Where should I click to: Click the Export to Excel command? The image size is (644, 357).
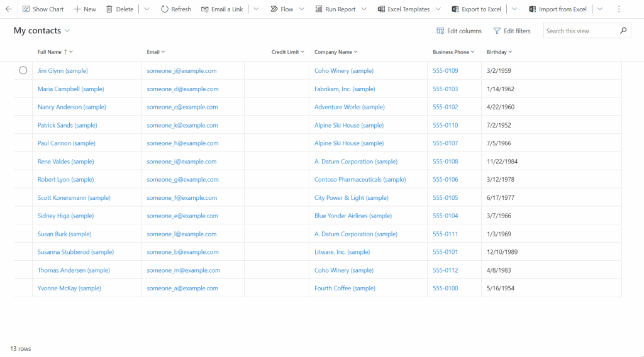point(476,9)
